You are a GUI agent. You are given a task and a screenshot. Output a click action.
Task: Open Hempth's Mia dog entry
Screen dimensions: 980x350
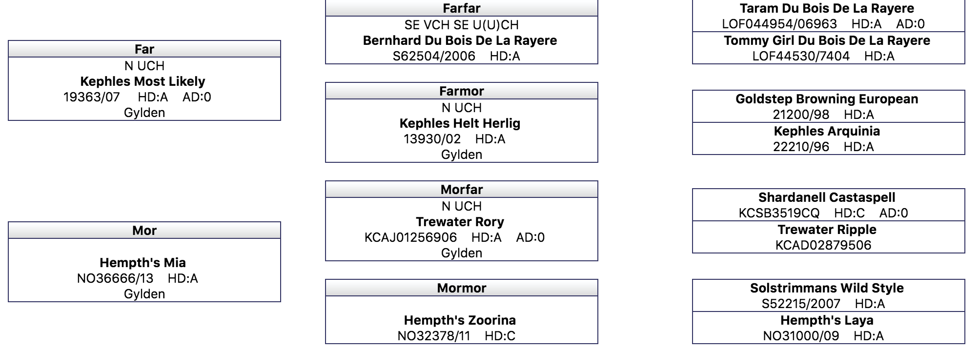pos(143,263)
